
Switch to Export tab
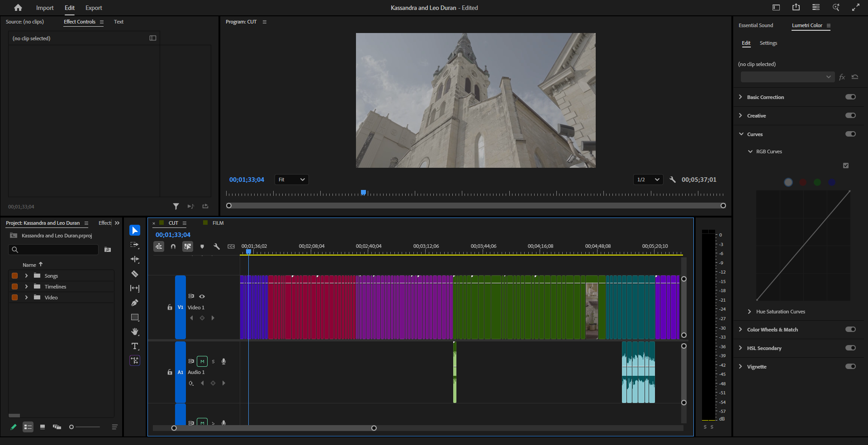94,8
